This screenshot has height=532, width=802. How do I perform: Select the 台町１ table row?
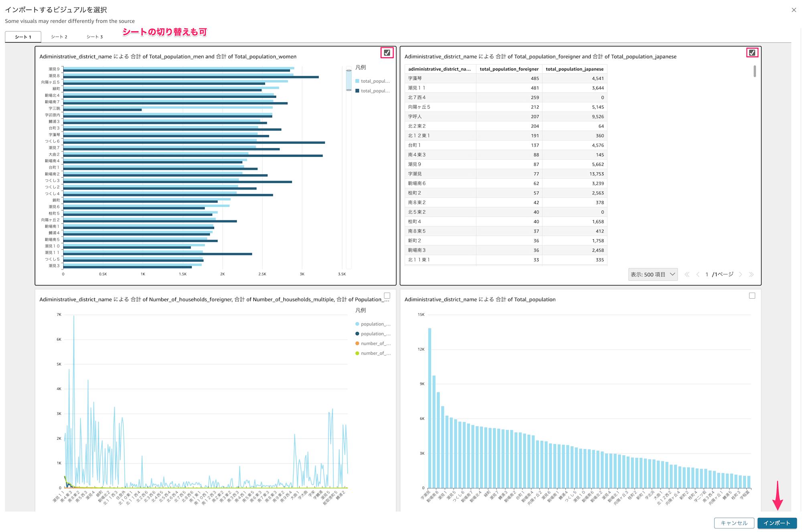[506, 146]
